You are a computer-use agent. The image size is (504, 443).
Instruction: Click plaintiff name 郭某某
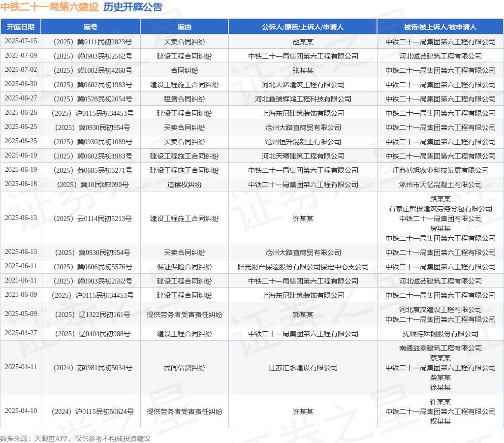(x=303, y=315)
